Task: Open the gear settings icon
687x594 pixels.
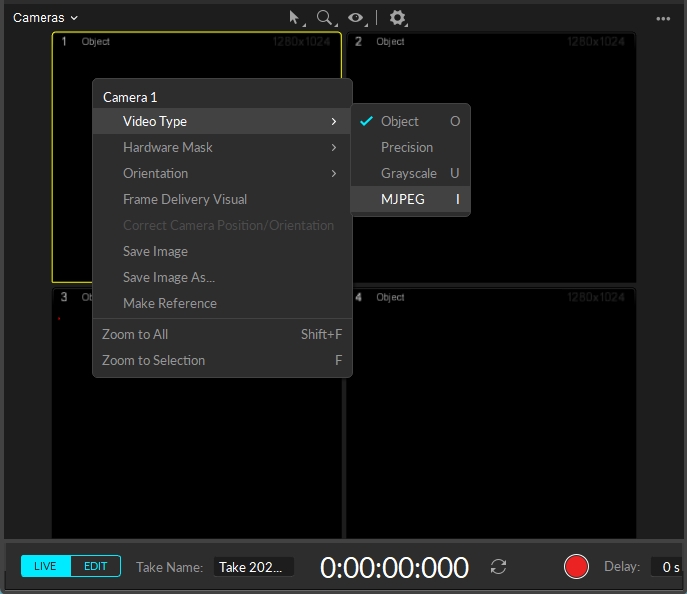Action: pos(397,18)
